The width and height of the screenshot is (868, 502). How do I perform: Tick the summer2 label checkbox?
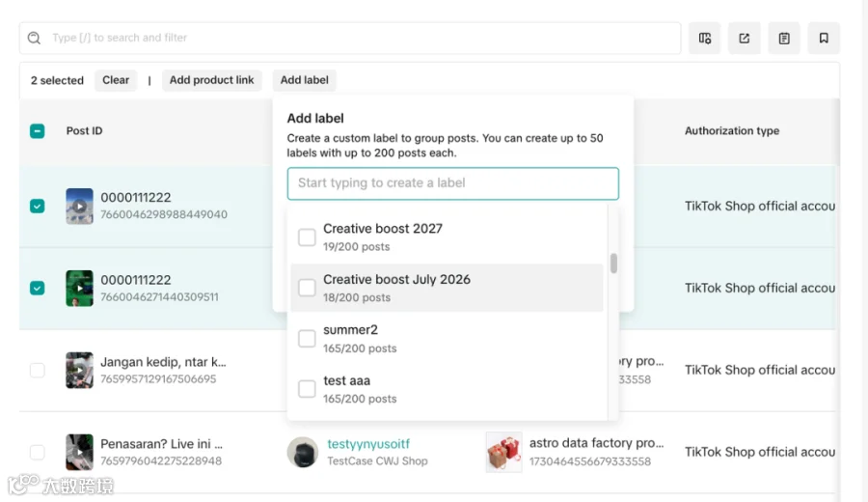click(307, 339)
